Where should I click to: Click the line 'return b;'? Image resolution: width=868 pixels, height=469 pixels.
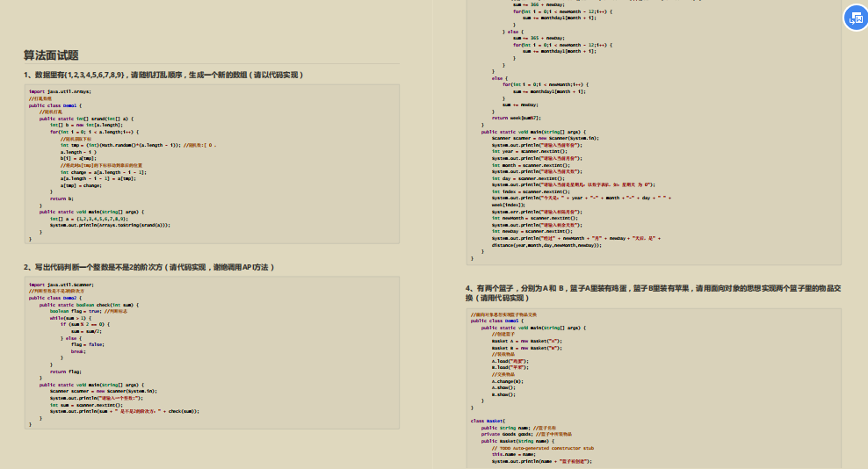click(x=61, y=198)
